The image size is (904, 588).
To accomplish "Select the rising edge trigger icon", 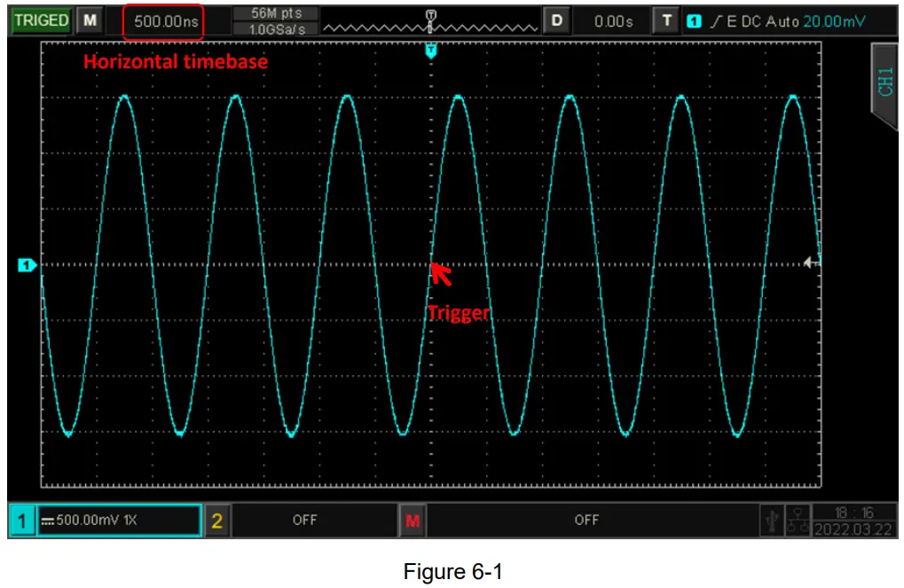I will click(x=716, y=18).
